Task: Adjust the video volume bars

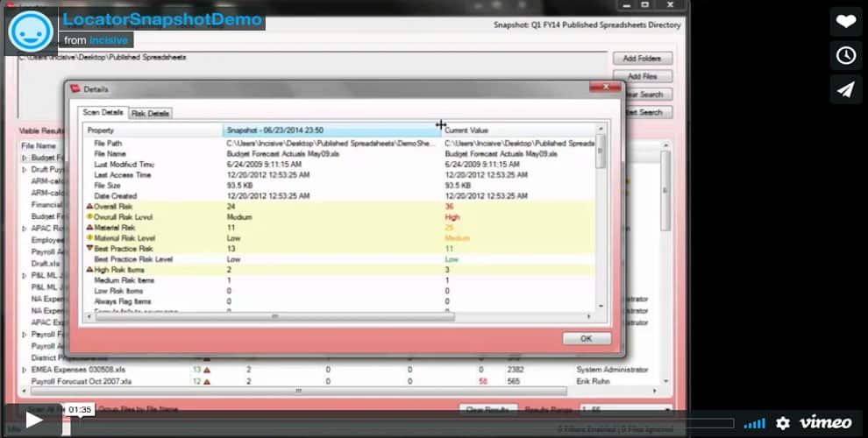Action: click(x=754, y=424)
